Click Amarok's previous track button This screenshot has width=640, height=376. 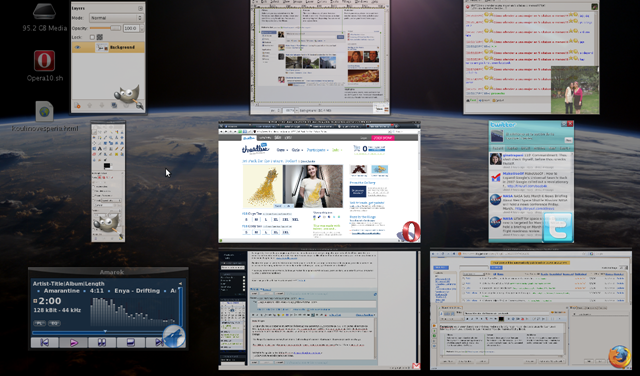45,343
